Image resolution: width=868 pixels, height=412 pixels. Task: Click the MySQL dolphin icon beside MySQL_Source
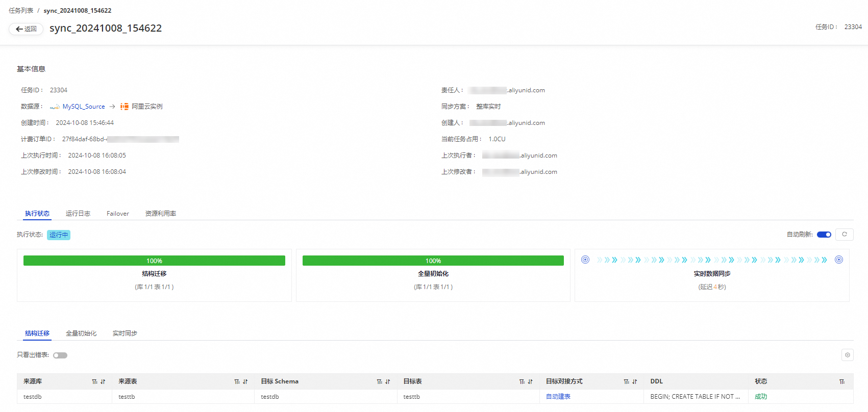[x=55, y=107]
